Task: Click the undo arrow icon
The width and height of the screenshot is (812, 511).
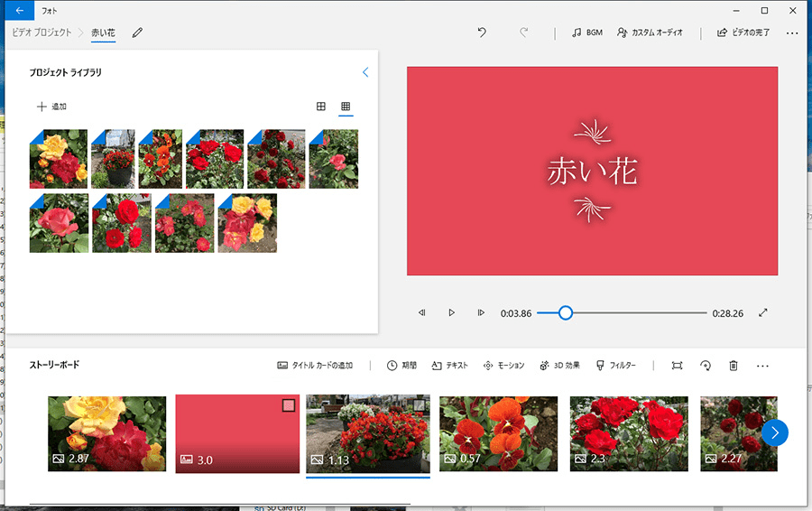Action: coord(482,33)
